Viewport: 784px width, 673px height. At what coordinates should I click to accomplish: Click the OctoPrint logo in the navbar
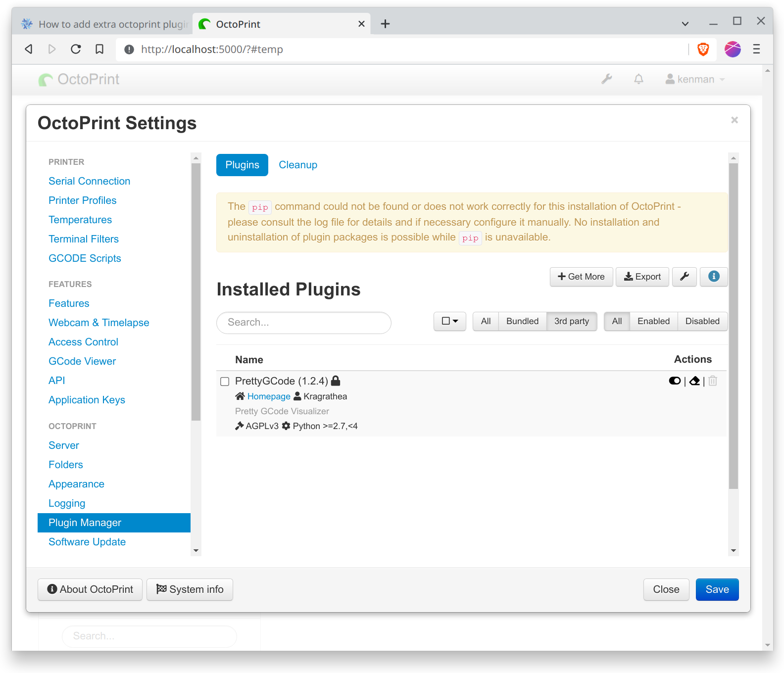click(79, 79)
